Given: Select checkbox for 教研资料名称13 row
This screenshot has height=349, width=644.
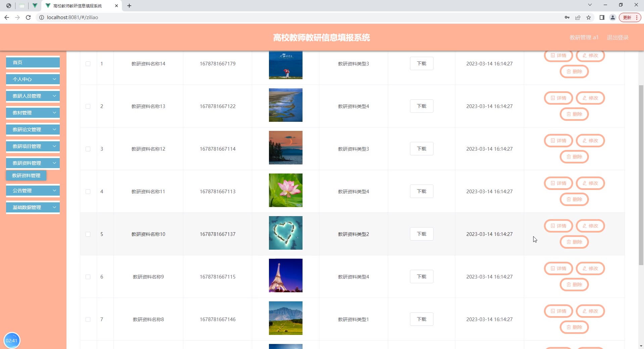Looking at the screenshot, I should [x=88, y=106].
